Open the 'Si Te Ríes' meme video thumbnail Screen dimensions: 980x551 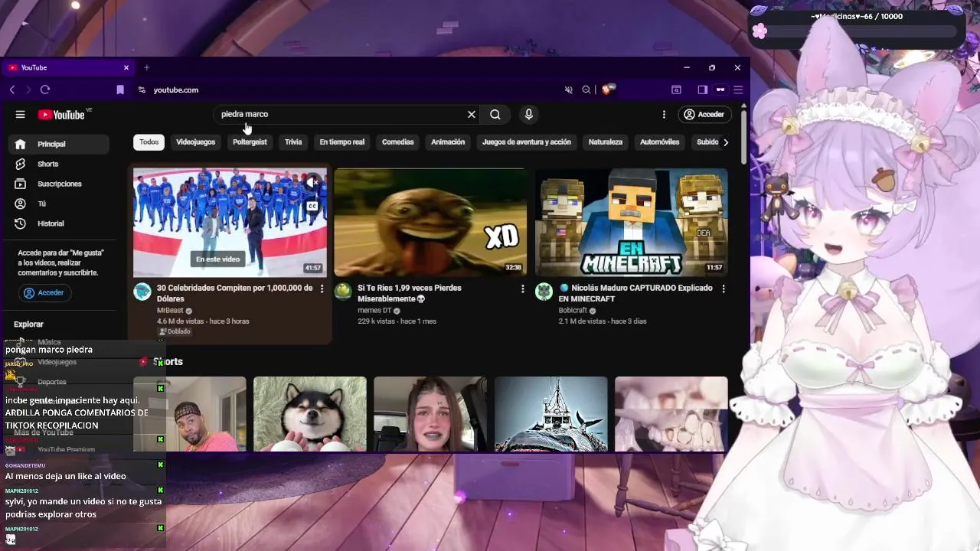(430, 223)
